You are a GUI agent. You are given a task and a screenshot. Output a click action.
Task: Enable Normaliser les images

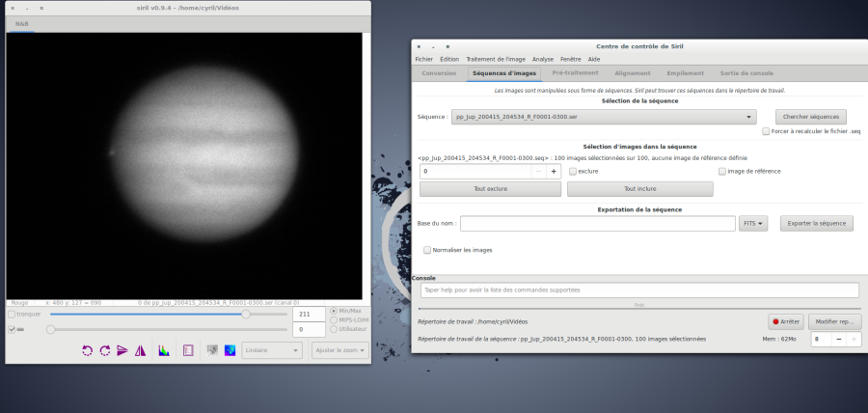[x=427, y=250]
